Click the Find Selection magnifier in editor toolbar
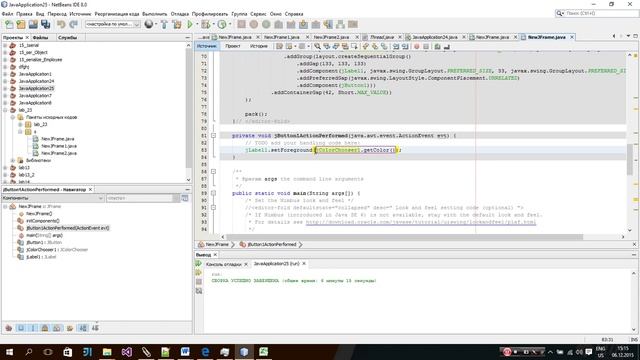 pos(317,47)
